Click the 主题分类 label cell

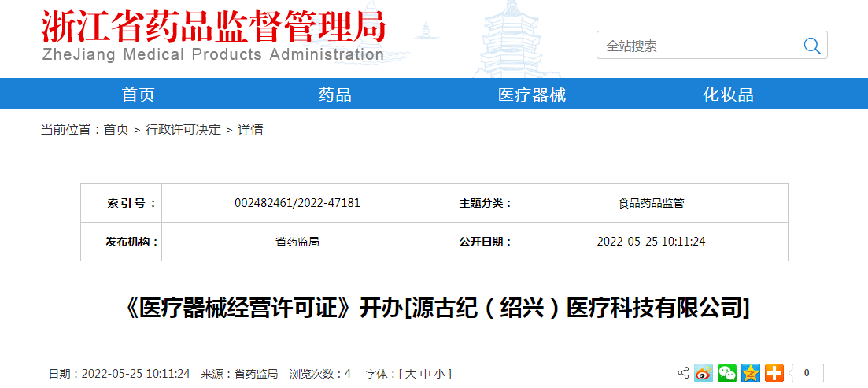pyautogui.click(x=475, y=203)
